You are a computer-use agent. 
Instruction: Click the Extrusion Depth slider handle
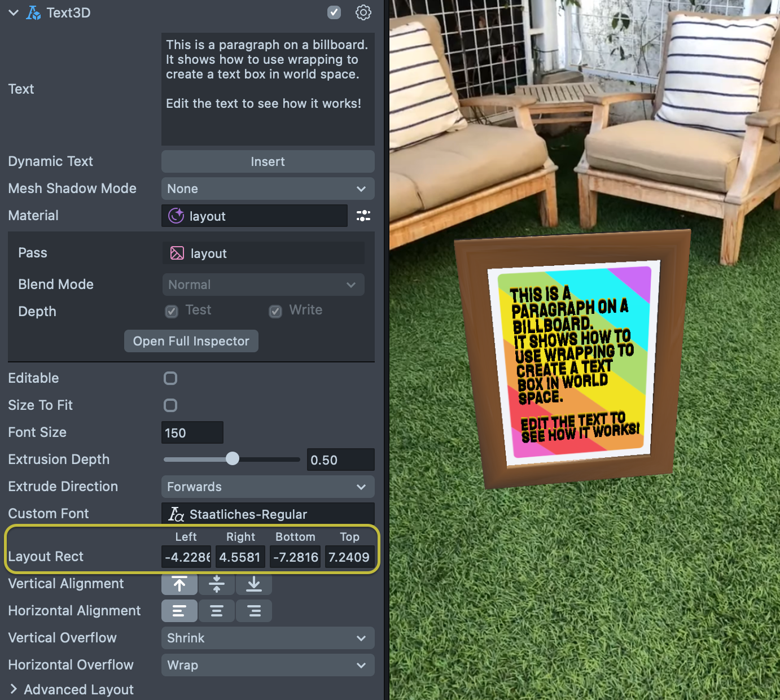coord(233,459)
